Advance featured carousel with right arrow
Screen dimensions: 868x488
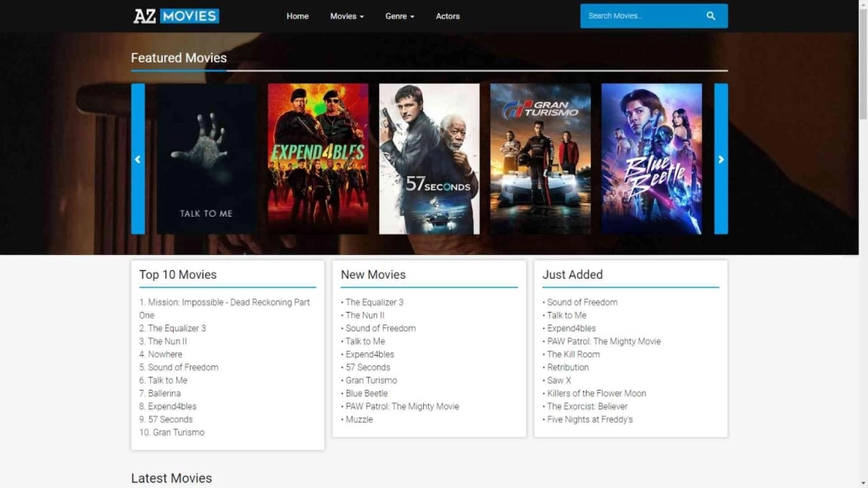(x=721, y=158)
